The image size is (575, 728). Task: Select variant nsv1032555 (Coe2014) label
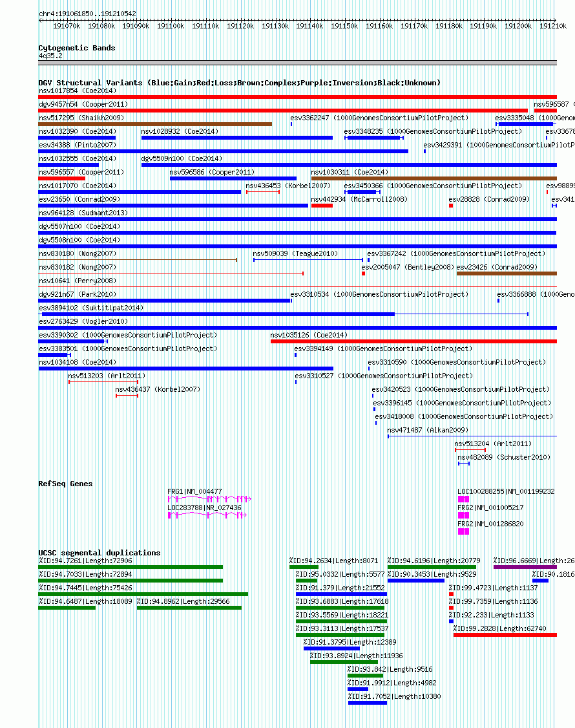78,158
